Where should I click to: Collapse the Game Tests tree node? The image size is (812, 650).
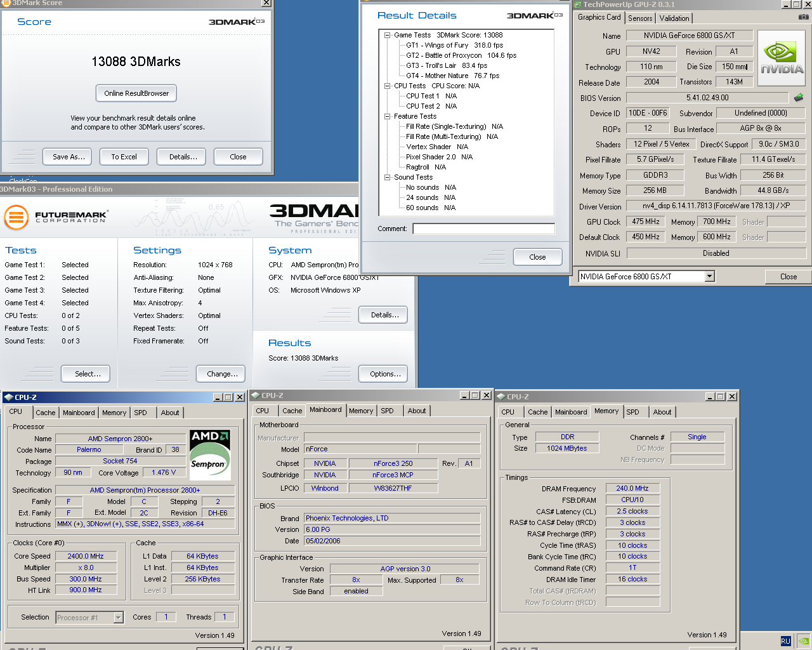[x=387, y=35]
